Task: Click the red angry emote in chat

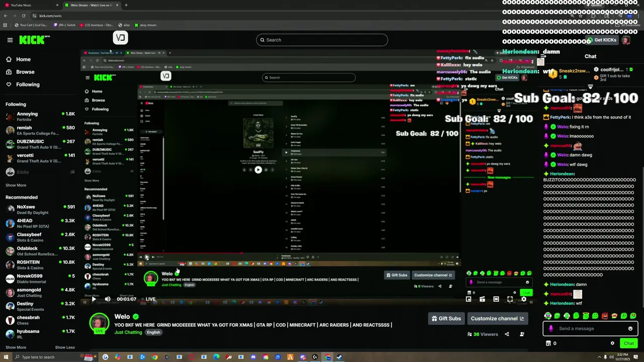Action: point(605,316)
